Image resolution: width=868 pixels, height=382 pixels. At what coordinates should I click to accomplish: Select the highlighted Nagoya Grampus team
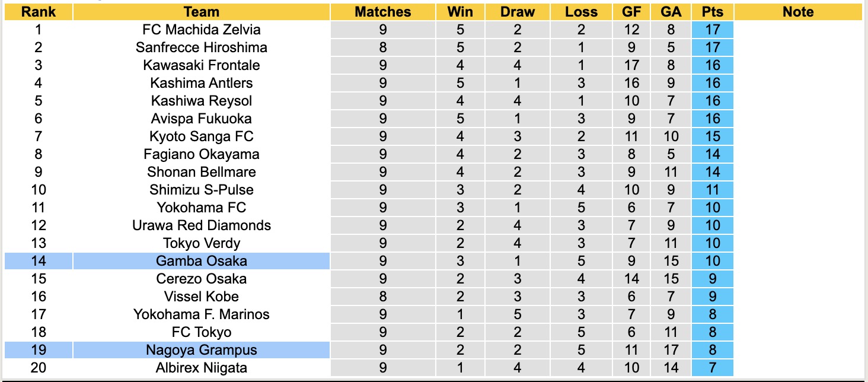202,350
